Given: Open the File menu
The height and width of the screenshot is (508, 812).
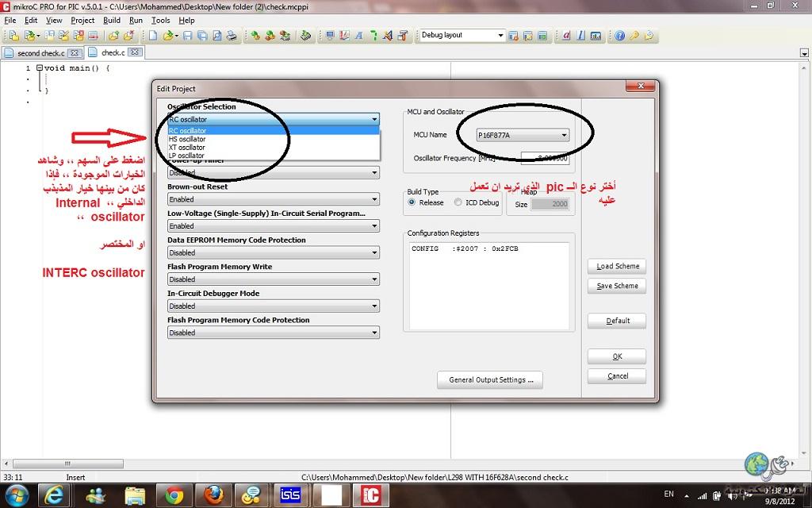Looking at the screenshot, I should [x=10, y=20].
